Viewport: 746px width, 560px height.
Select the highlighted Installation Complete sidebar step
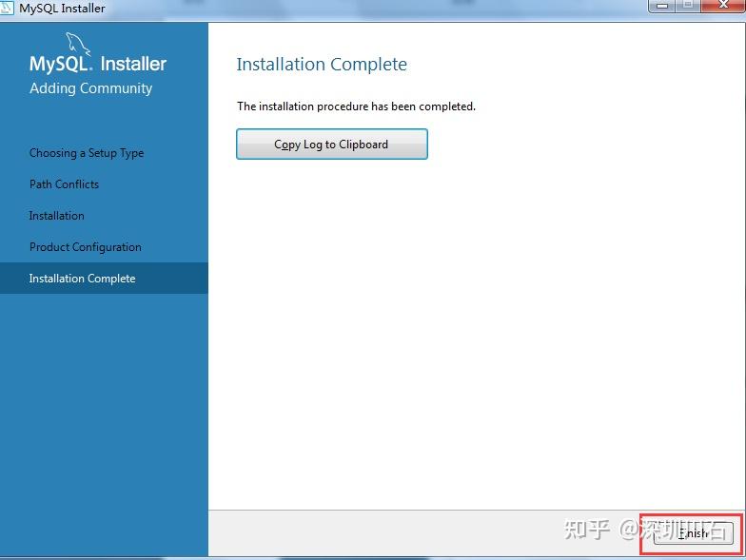coord(104,278)
